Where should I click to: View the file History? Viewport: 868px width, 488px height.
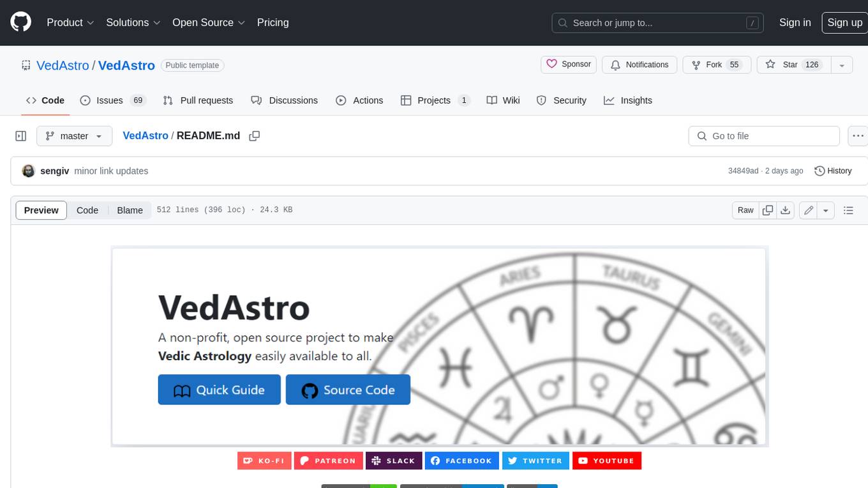click(x=834, y=171)
